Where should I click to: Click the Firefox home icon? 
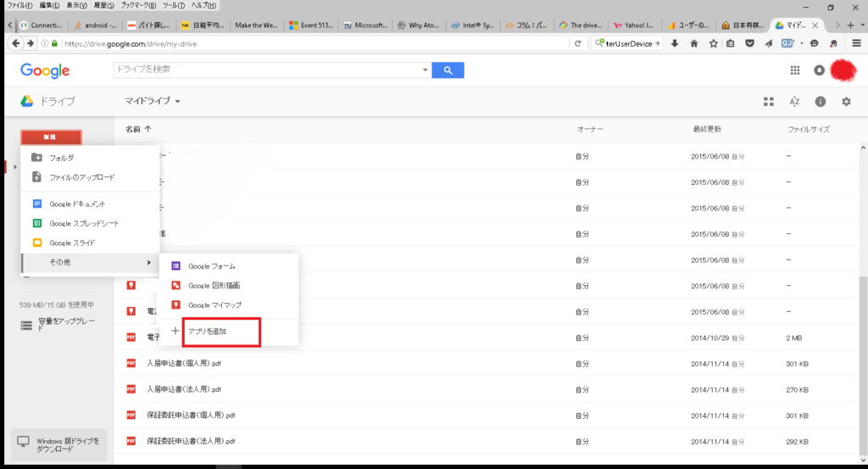pos(693,43)
